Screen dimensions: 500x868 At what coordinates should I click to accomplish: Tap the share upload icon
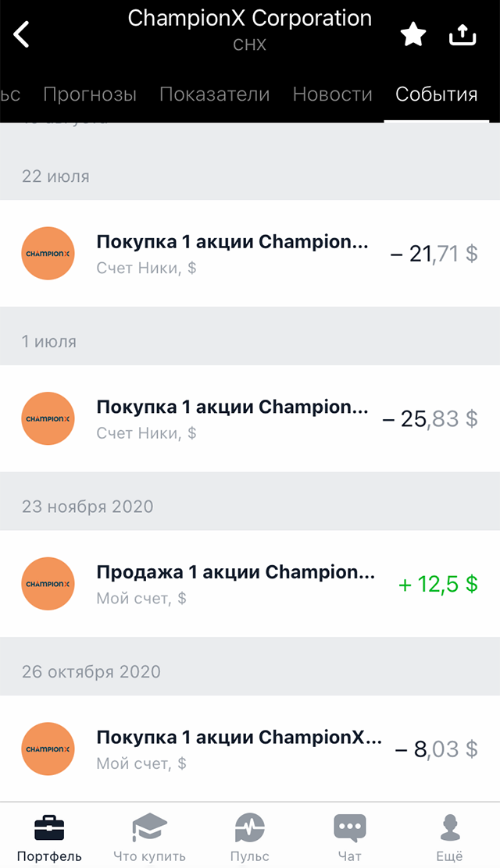coord(462,34)
